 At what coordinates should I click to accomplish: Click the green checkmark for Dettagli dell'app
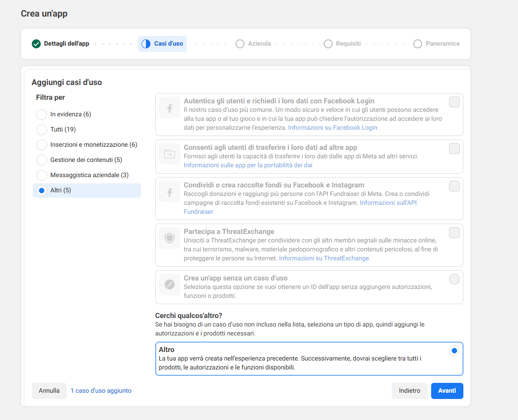pyautogui.click(x=36, y=44)
